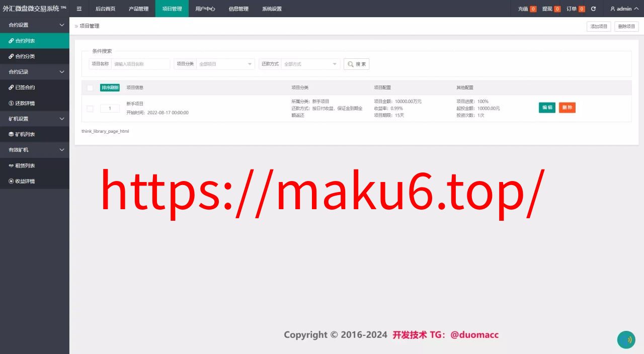Open 收益详情 in the sidebar
Viewport: 644px width, 354px height.
pos(35,181)
